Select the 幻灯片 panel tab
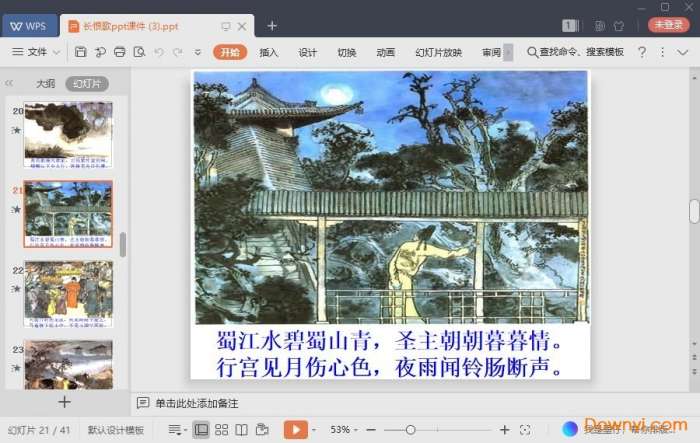The width and height of the screenshot is (700, 443). (x=87, y=84)
